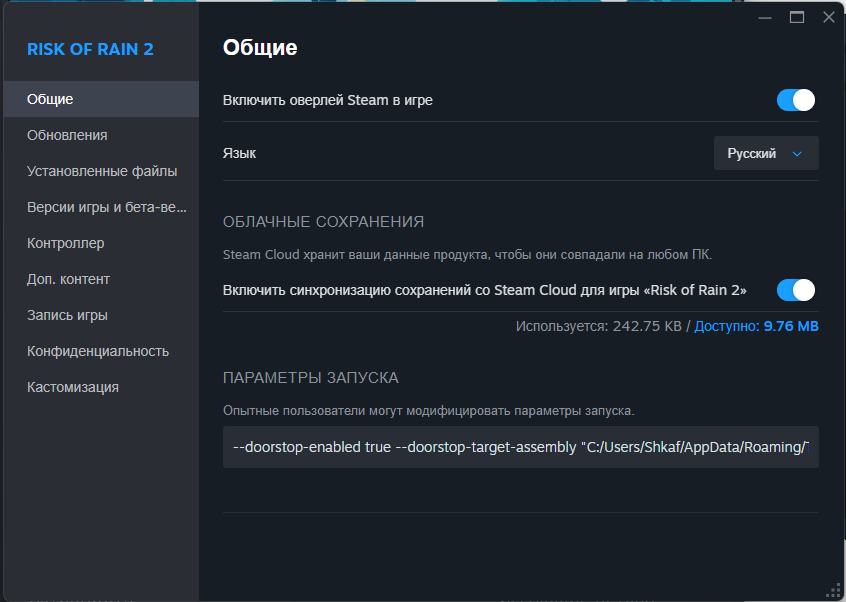Minimize the properties window
The image size is (846, 602).
(x=765, y=18)
